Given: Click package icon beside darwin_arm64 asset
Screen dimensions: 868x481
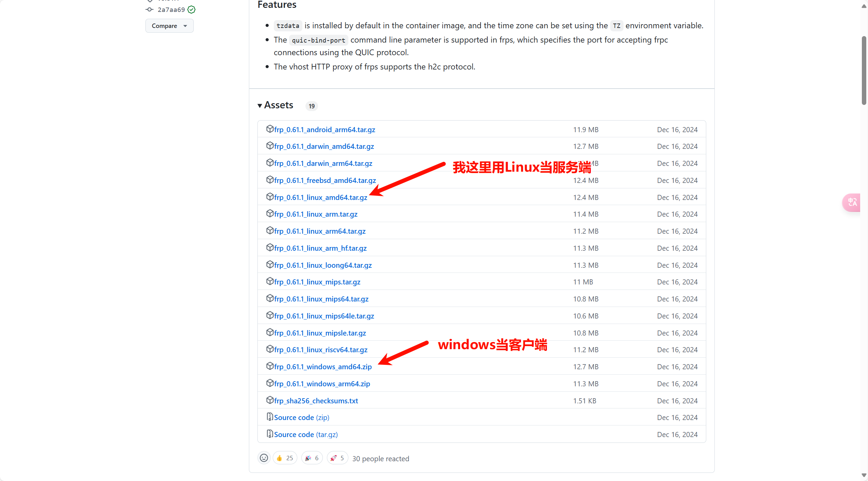Looking at the screenshot, I should pyautogui.click(x=270, y=162).
